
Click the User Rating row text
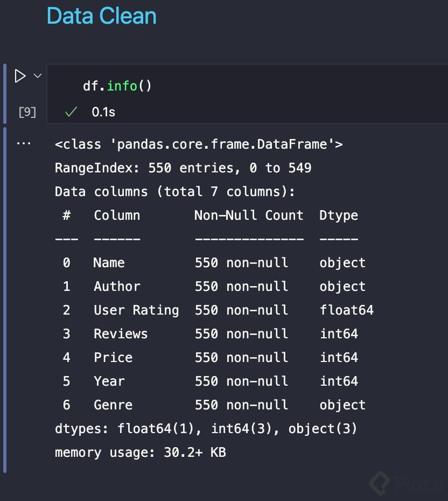pyautogui.click(x=136, y=310)
